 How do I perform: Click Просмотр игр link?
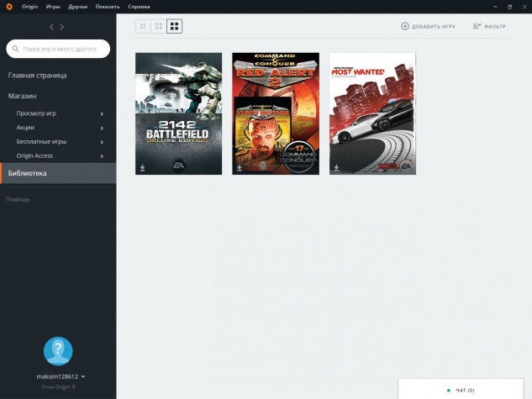[36, 113]
